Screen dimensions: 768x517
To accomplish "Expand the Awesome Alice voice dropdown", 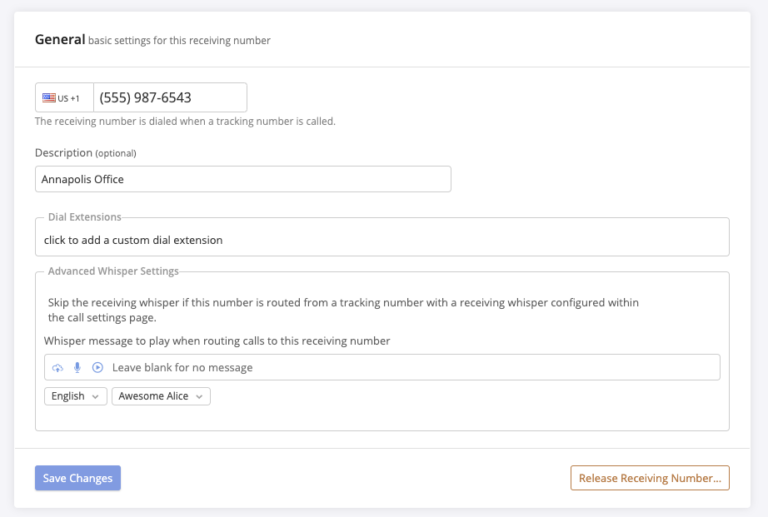I will 160,396.
